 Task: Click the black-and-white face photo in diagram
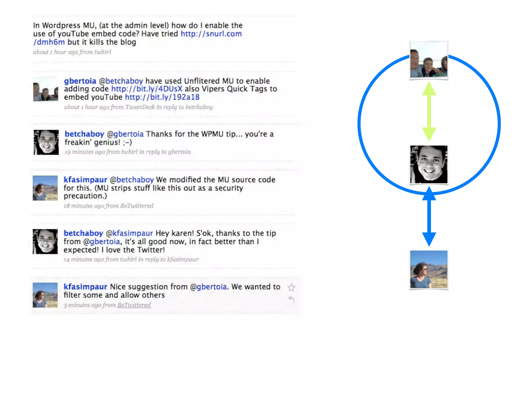click(x=429, y=164)
